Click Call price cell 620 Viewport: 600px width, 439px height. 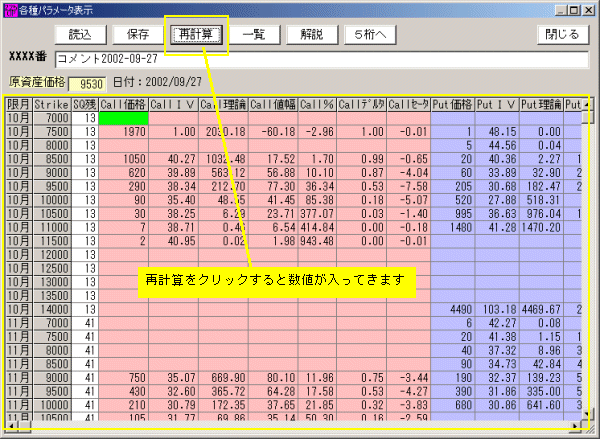tap(124, 173)
